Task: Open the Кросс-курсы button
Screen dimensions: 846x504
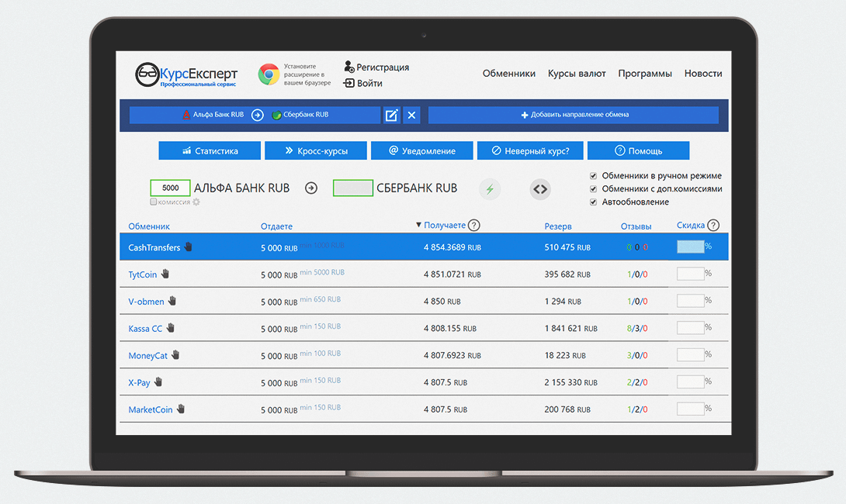Action: pyautogui.click(x=316, y=150)
